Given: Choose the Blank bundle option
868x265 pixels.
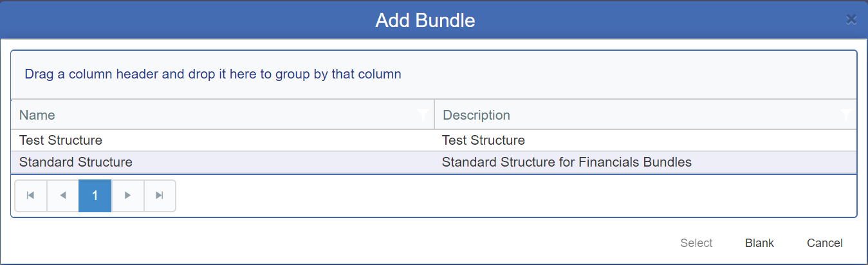Looking at the screenshot, I should 759,243.
